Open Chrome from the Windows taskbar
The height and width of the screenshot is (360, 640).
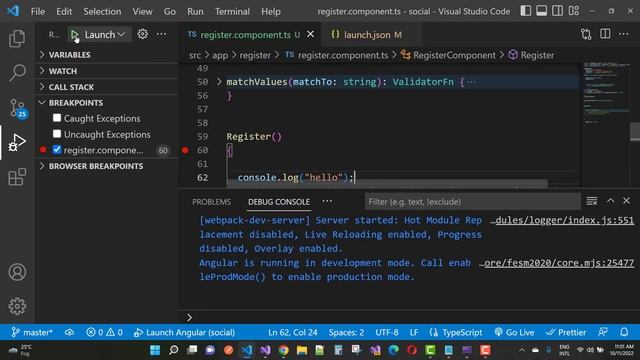coord(283,350)
